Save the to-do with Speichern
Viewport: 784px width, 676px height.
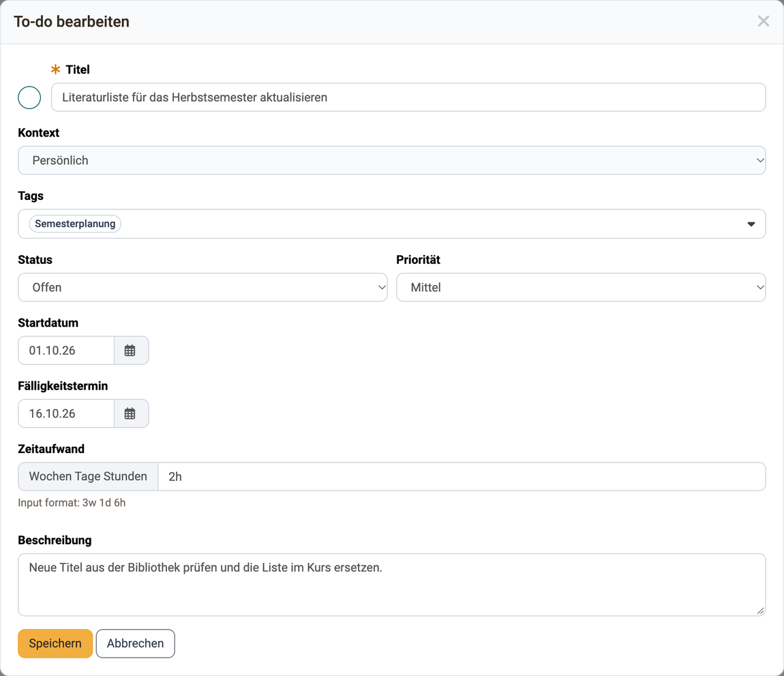55,643
